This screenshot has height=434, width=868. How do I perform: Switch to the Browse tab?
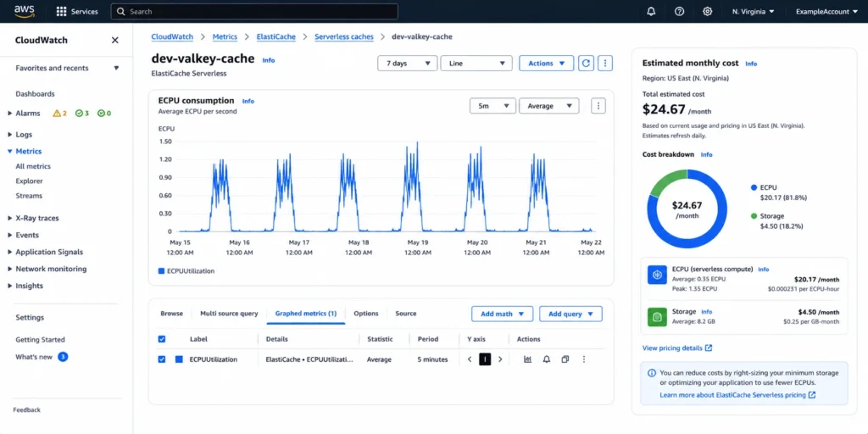pos(171,314)
